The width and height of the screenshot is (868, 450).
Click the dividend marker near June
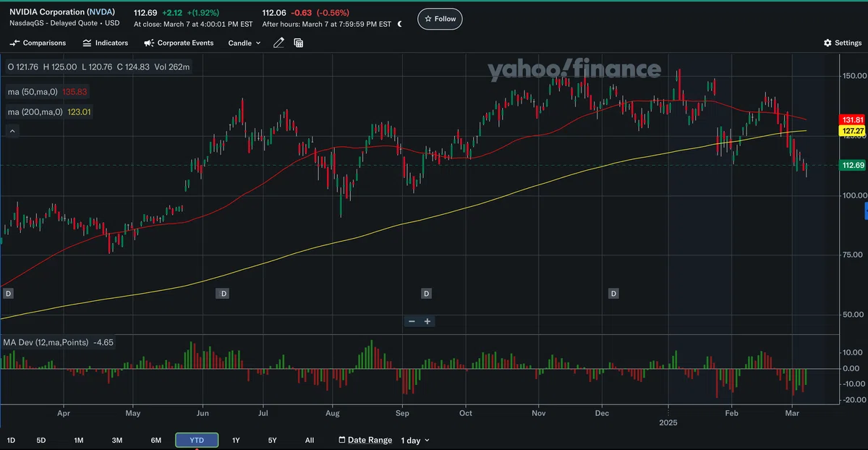click(x=224, y=293)
